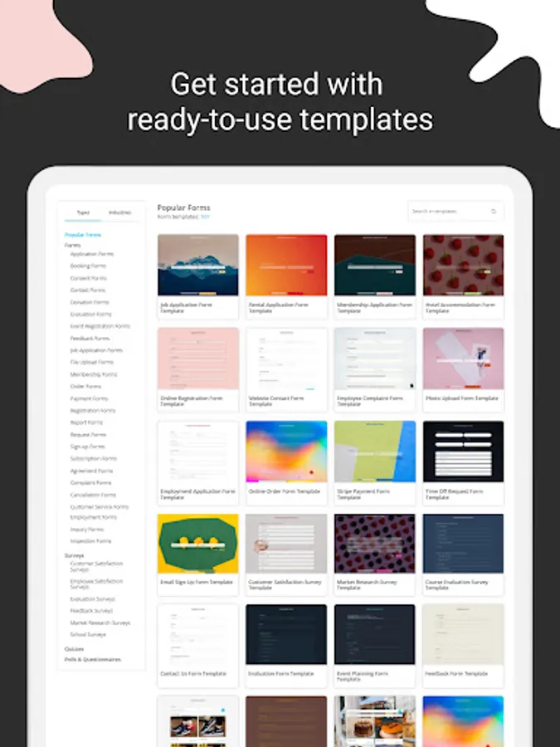Open Market Research Surveys category
The width and height of the screenshot is (560, 747).
(x=100, y=622)
